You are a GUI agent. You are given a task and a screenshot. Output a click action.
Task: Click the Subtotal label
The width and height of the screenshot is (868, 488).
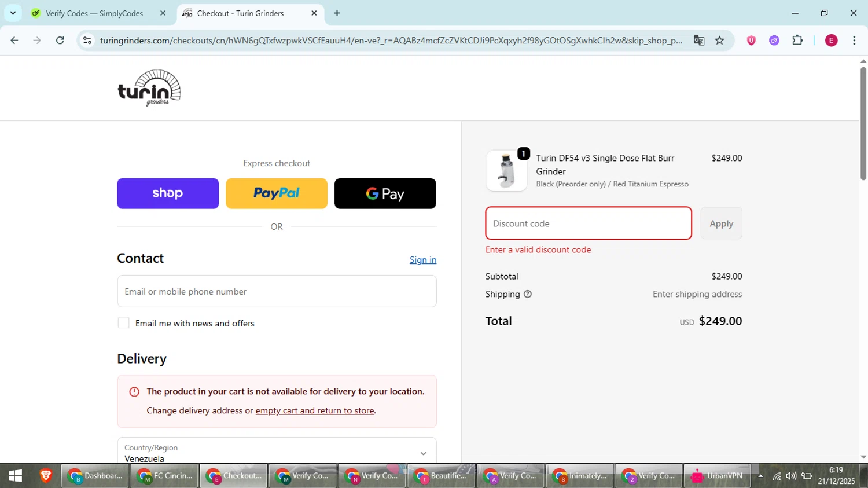(x=502, y=277)
